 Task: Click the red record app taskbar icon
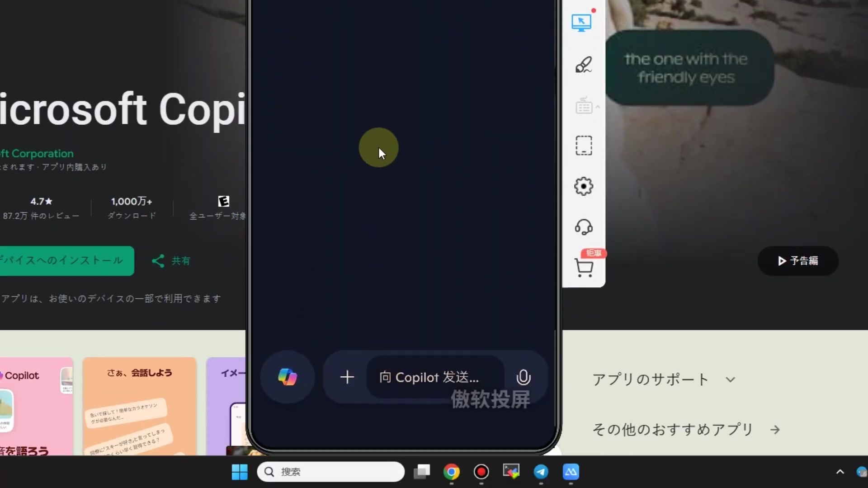[x=481, y=472]
